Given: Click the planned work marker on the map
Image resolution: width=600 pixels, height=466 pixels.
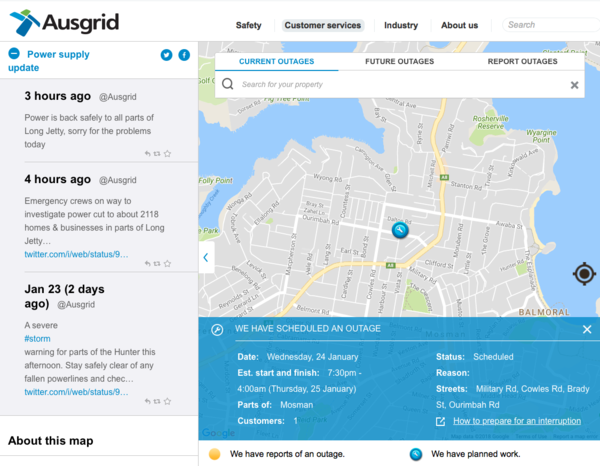Looking at the screenshot, I should 400,230.
